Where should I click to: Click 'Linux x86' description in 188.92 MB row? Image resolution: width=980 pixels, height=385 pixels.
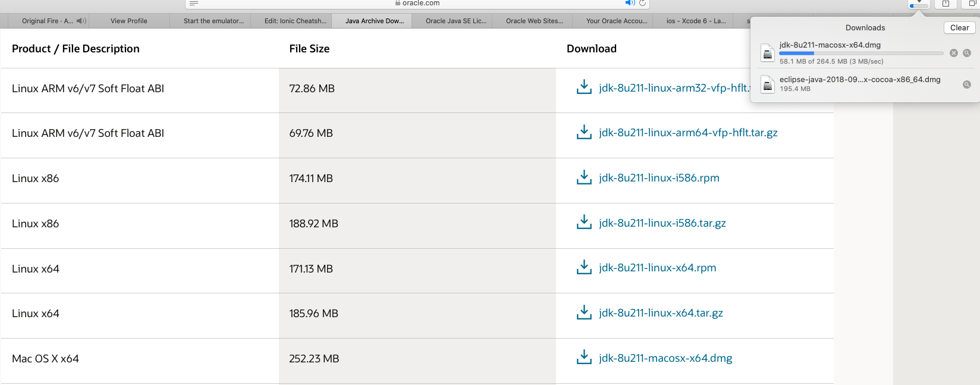36,224
